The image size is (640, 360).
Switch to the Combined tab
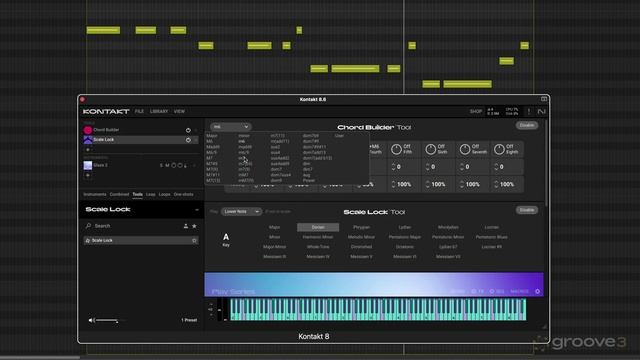click(x=119, y=195)
